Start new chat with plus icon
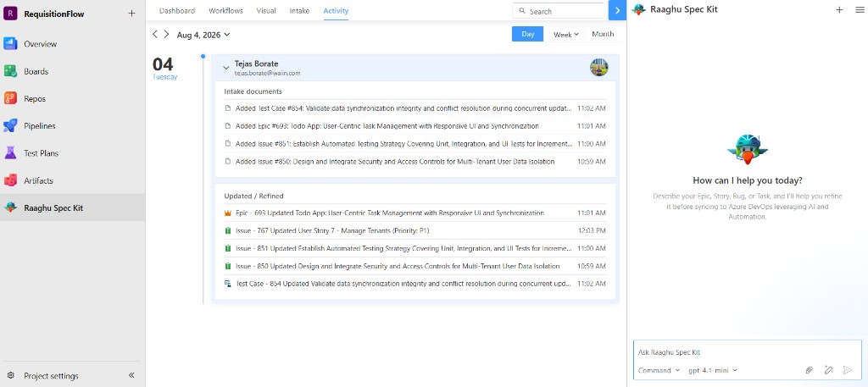Viewport: 868px width, 387px height. [x=839, y=9]
